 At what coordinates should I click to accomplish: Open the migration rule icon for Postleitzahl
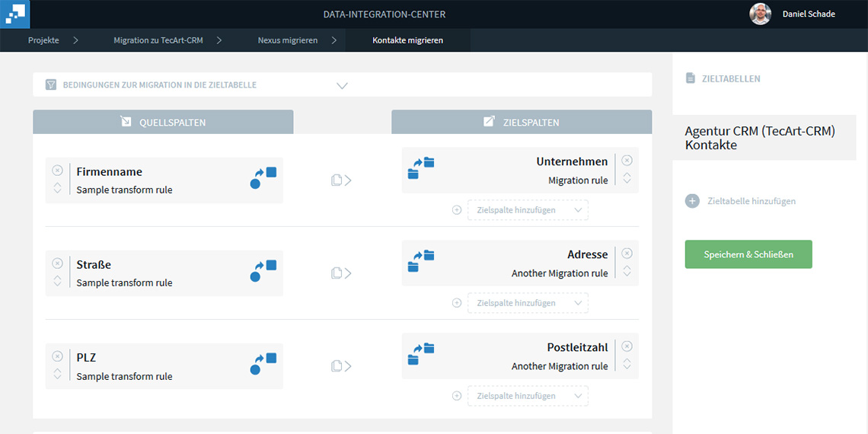420,354
